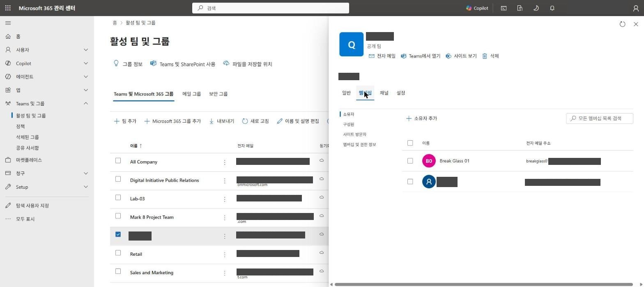This screenshot has width=644, height=287.
Task: Close the team details panel
Action: 636,24
